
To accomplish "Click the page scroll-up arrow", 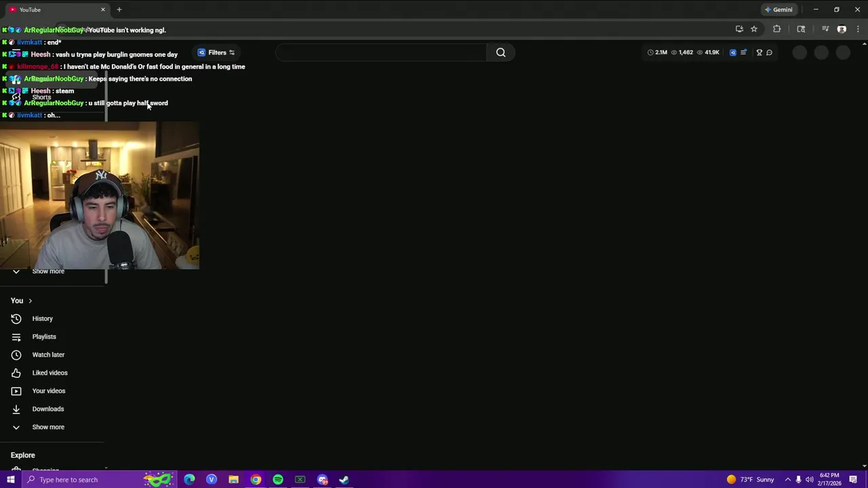I will coord(864,45).
